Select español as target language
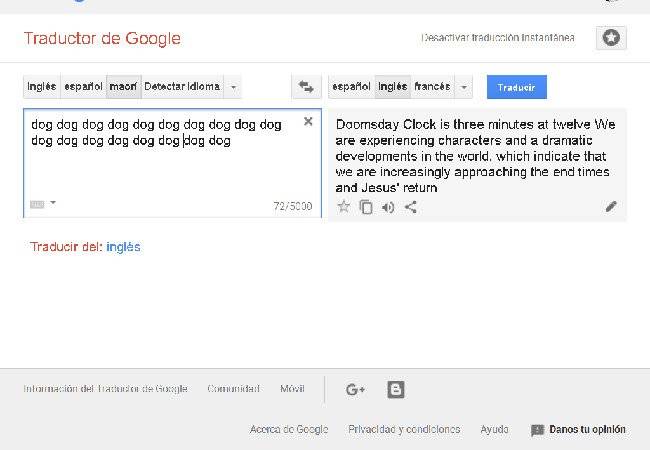This screenshot has width=650, height=450. (x=351, y=87)
